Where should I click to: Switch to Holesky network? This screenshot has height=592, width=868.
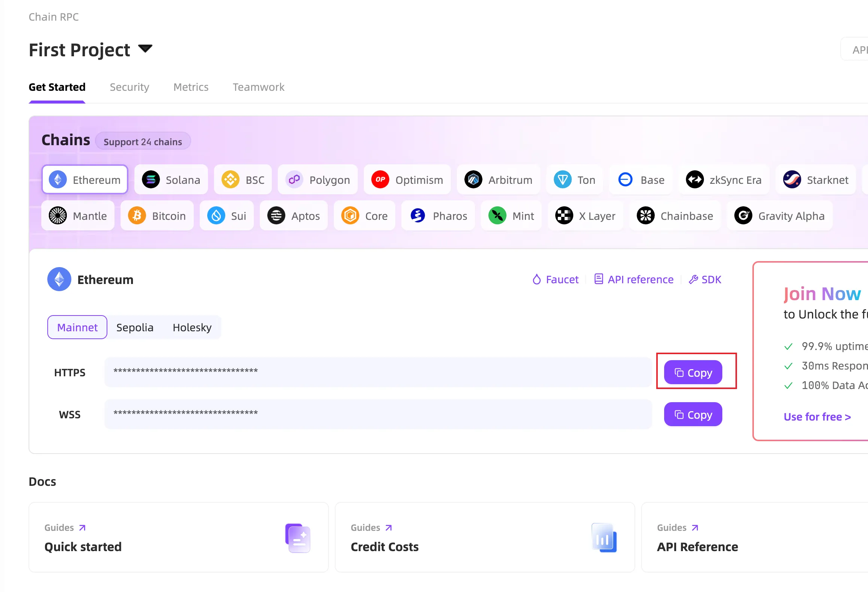[192, 327]
